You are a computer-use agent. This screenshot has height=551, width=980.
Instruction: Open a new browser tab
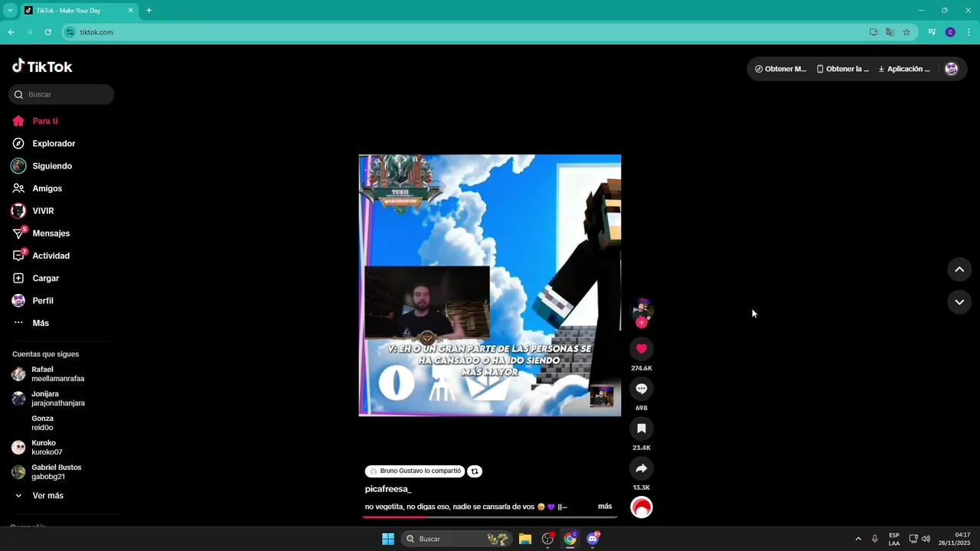[x=149, y=11]
